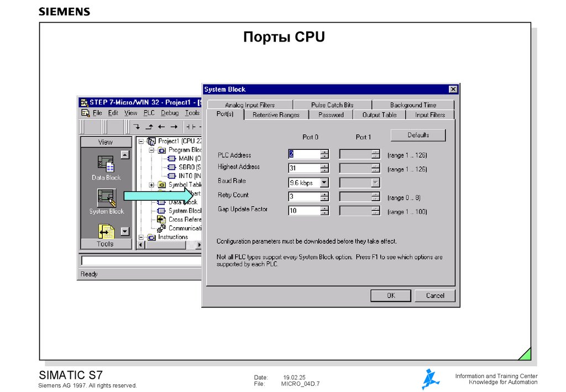
Task: Click the Port 0 Highest Address field
Action: [305, 168]
